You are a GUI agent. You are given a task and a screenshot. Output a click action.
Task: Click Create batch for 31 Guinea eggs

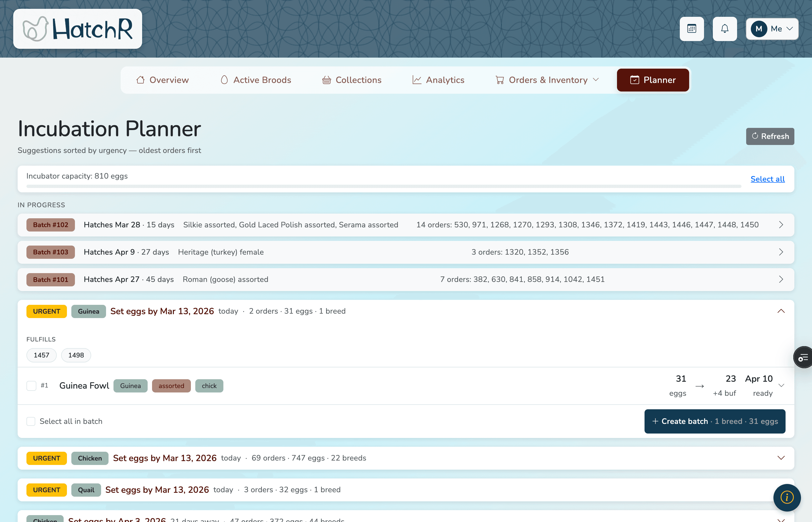715,421
